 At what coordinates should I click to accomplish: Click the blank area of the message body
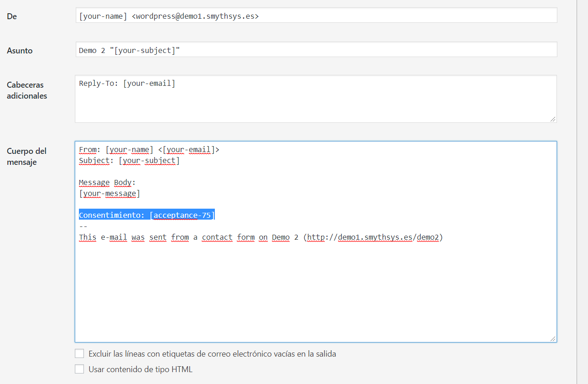click(x=315, y=292)
